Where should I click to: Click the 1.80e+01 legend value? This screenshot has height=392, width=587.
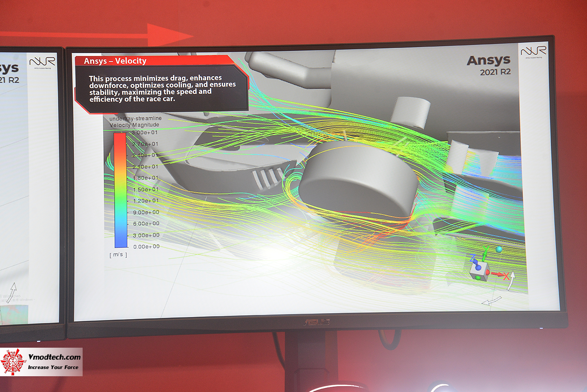(146, 178)
